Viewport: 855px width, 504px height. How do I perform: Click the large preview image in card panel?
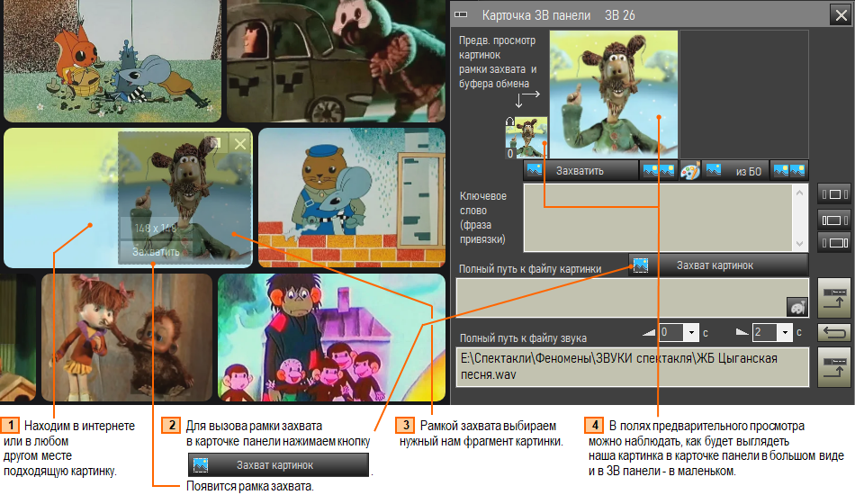click(x=614, y=94)
